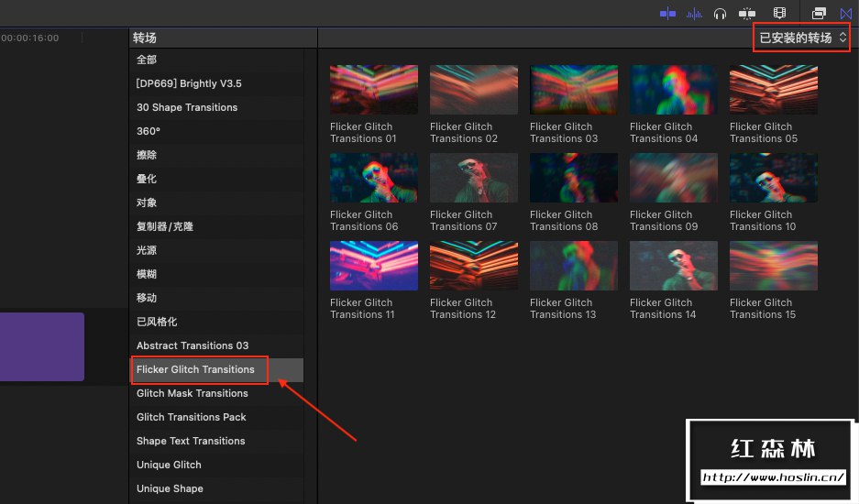This screenshot has width=859, height=504.
Task: Click Flicker Glitch Transitions 07 thumbnail
Action: (474, 178)
